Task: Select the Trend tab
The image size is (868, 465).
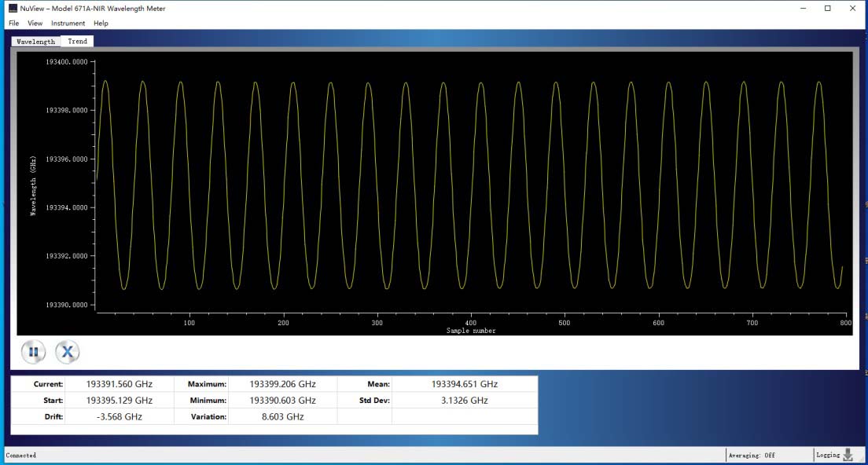Action: (x=78, y=42)
